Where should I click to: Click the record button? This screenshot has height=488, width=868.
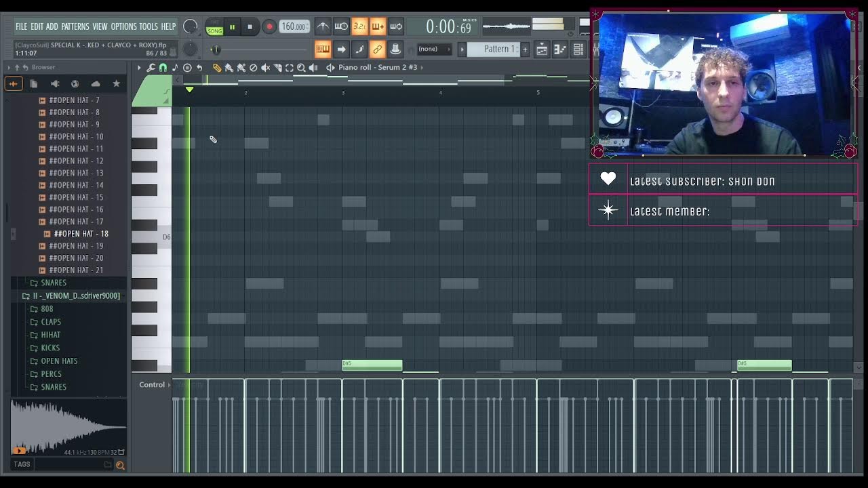coord(269,27)
